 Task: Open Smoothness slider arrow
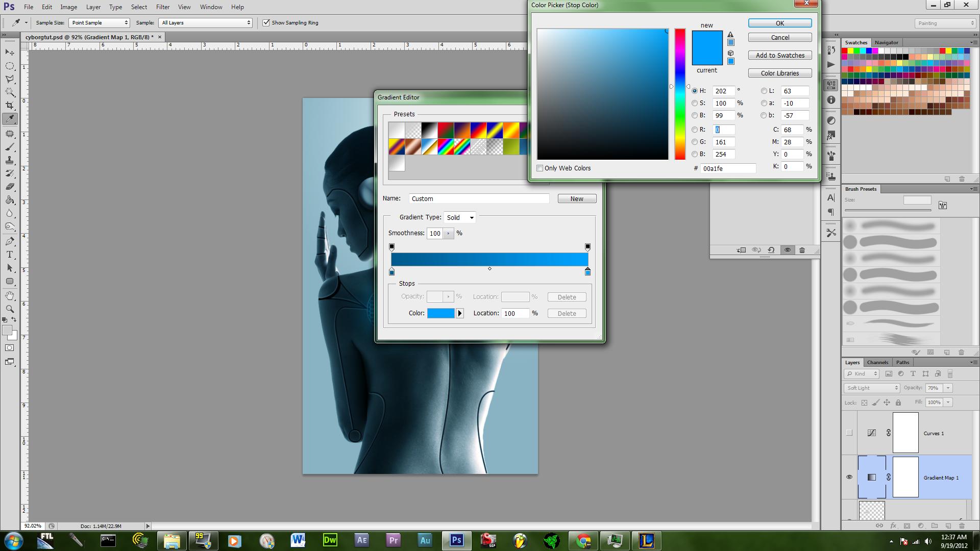tap(448, 233)
